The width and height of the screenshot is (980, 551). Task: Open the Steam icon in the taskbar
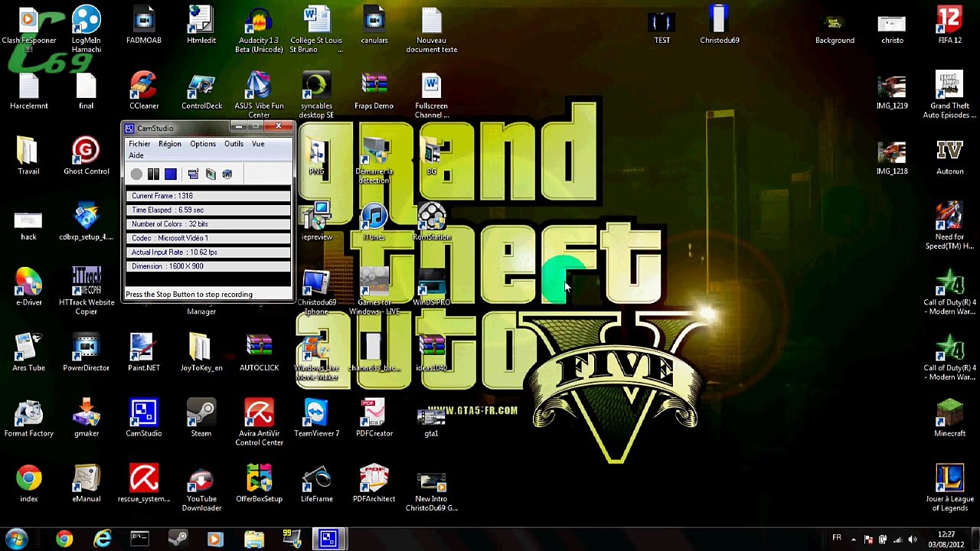(x=177, y=540)
